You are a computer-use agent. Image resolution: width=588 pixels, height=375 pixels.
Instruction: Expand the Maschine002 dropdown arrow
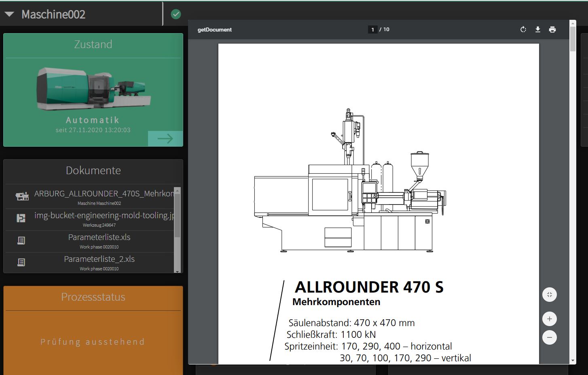(x=9, y=15)
